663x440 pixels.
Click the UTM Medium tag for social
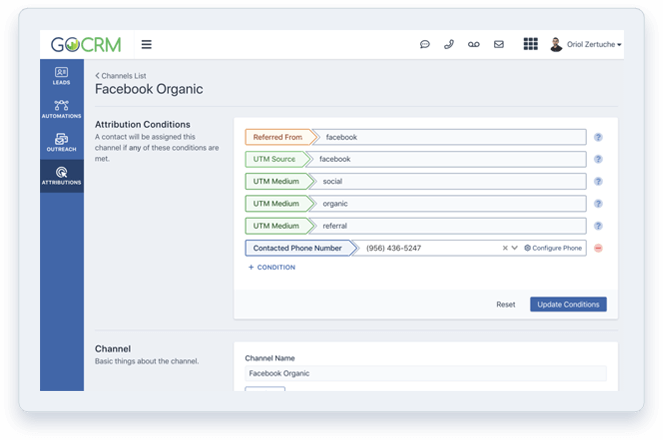click(279, 181)
